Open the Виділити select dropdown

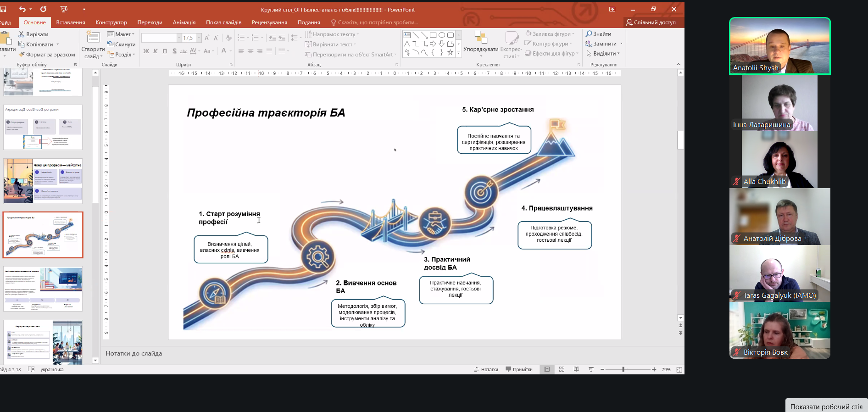pyautogui.click(x=603, y=54)
